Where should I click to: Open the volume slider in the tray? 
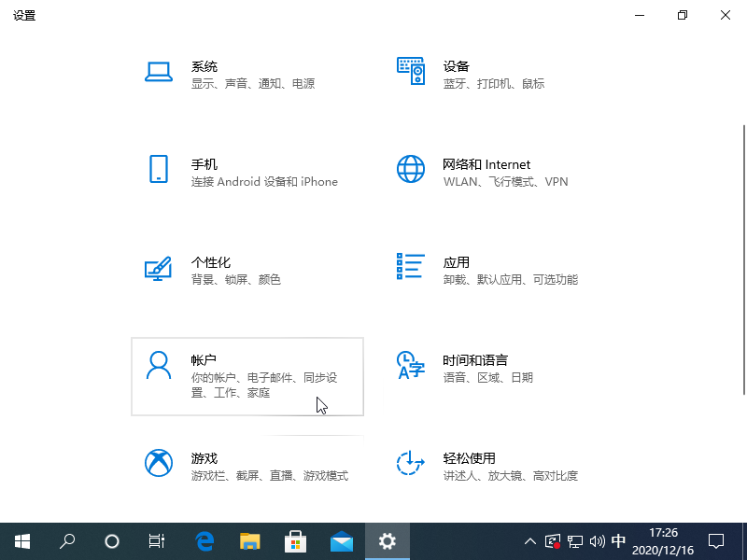(x=597, y=541)
